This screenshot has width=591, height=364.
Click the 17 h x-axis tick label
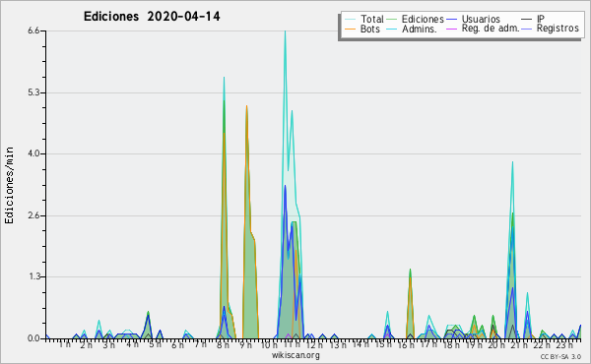[x=428, y=344]
